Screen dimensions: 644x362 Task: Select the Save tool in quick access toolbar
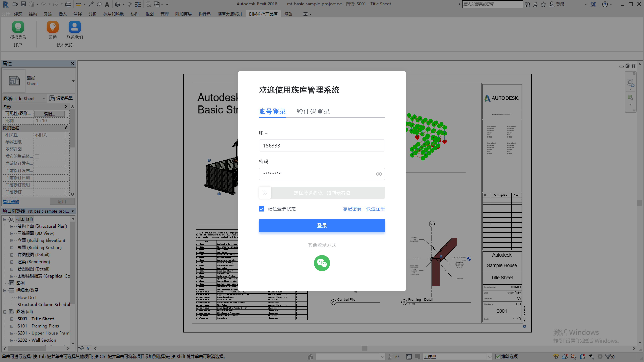tap(24, 4)
